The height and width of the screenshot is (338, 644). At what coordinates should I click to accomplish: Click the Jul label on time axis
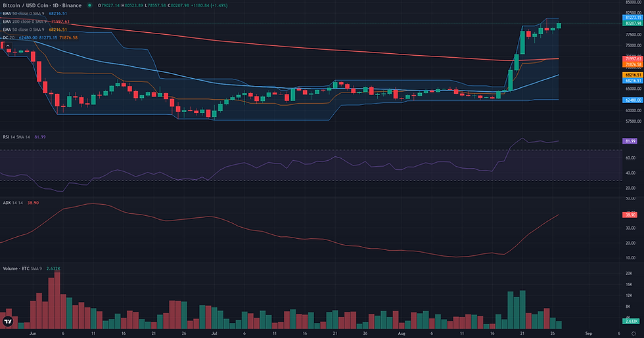[x=214, y=333]
